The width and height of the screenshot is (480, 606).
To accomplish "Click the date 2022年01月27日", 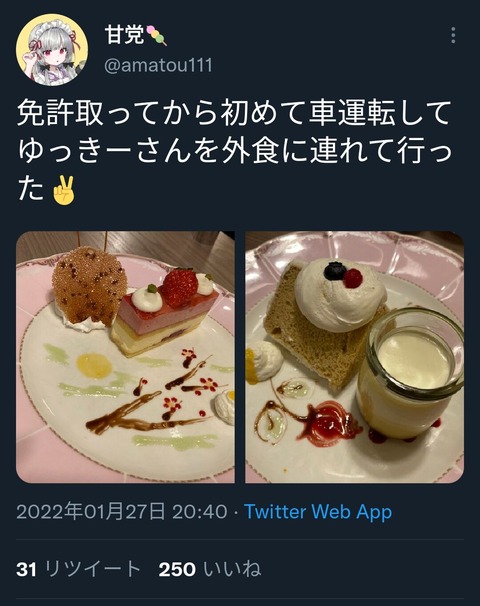I will click(x=91, y=512).
